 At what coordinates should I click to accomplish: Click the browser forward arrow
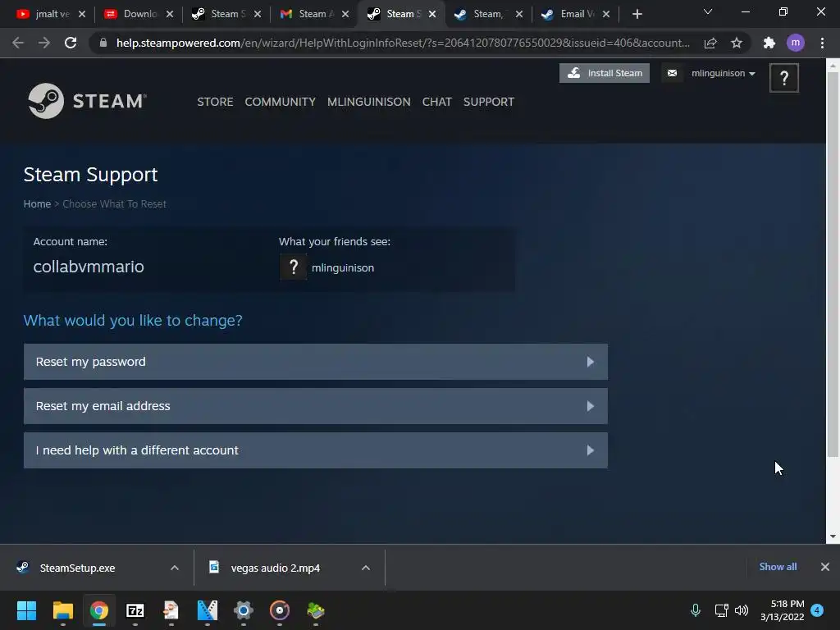coord(44,43)
